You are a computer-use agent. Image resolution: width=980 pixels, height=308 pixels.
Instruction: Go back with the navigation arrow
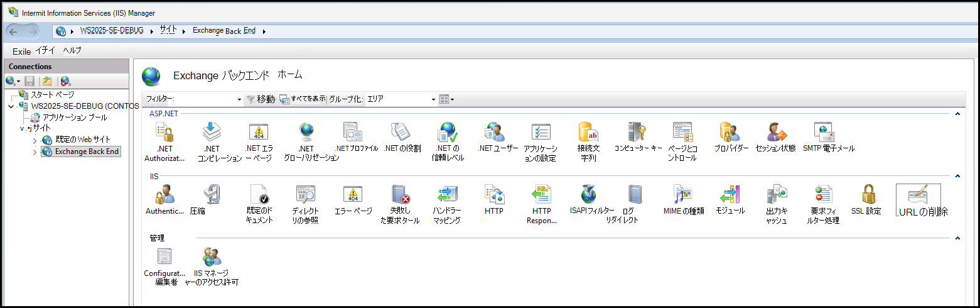tap(13, 31)
